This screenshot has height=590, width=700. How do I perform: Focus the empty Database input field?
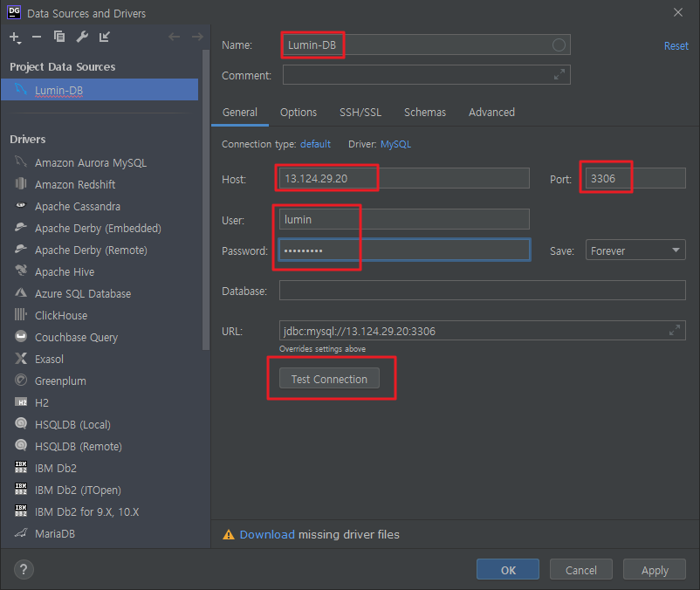click(482, 291)
